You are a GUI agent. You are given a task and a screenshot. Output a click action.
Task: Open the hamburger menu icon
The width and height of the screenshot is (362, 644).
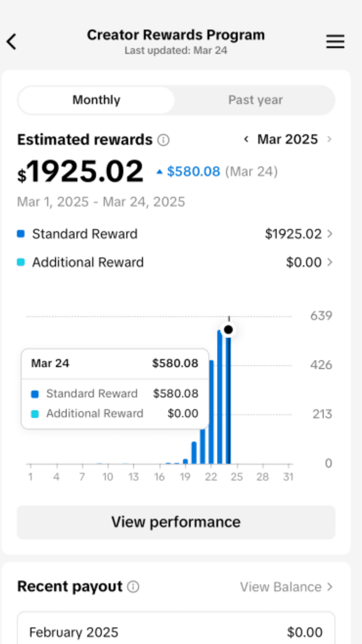point(335,42)
